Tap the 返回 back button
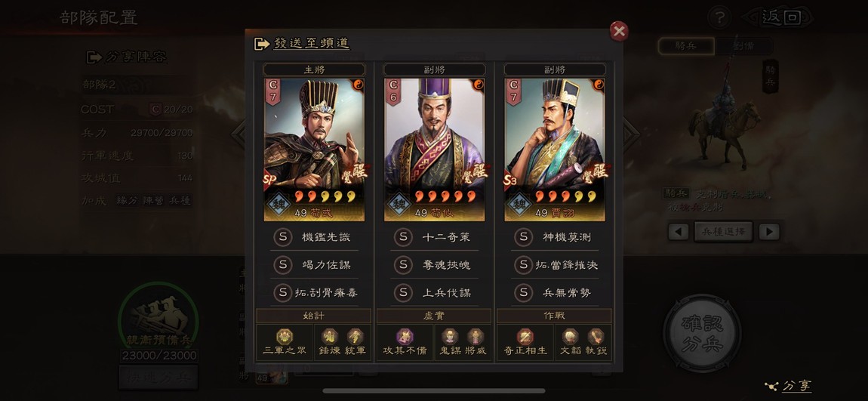Image resolution: width=868 pixels, height=401 pixels. (x=780, y=17)
